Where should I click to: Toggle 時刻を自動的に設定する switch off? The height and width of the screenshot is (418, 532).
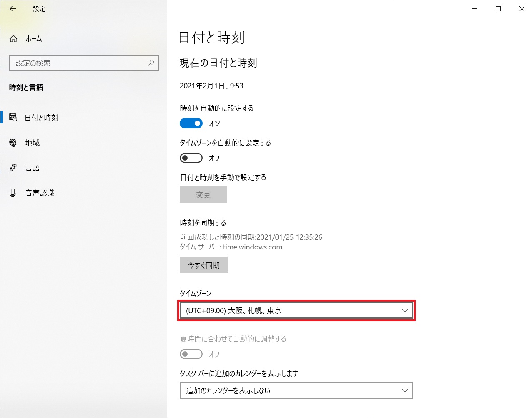(191, 123)
